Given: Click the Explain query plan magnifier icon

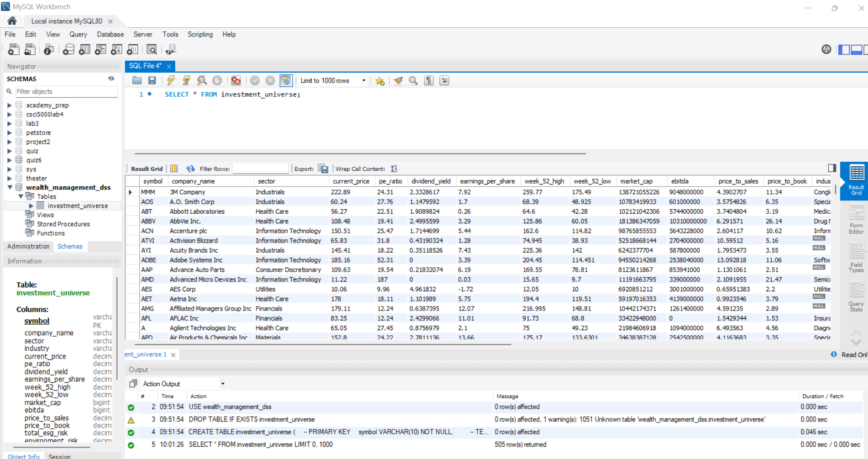Looking at the screenshot, I should 202,81.
